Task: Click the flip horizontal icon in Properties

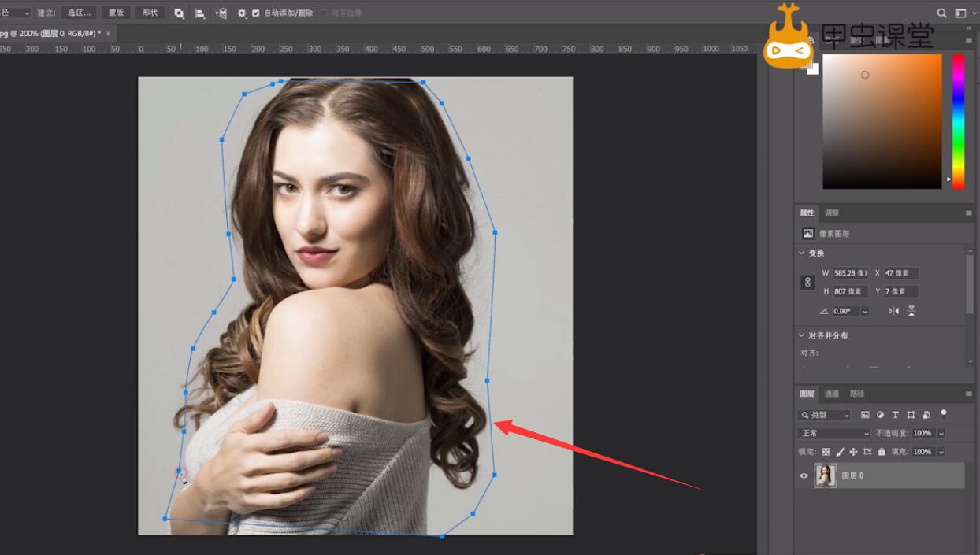Action: coord(893,311)
